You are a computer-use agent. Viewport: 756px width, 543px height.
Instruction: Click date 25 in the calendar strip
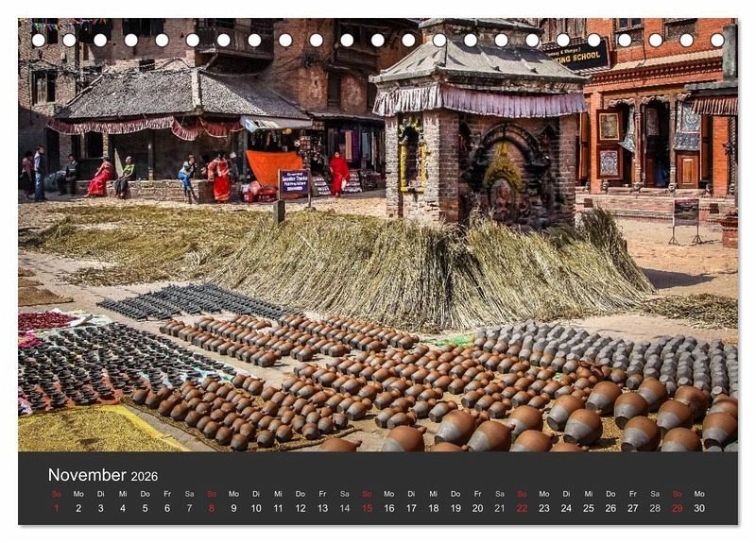(588, 508)
